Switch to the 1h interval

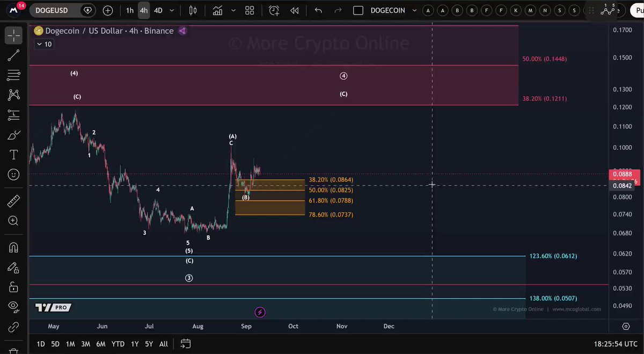130,10
